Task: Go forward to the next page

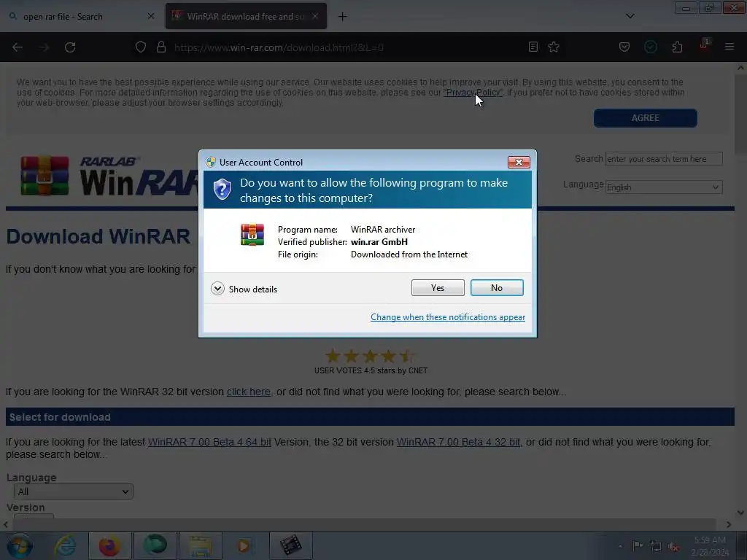Action: [44, 47]
